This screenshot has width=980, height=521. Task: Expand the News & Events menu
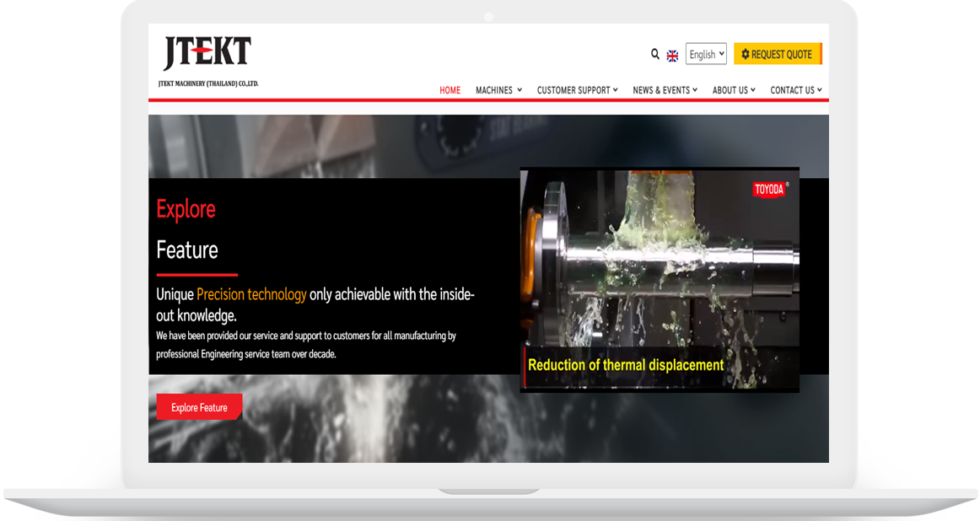[665, 90]
